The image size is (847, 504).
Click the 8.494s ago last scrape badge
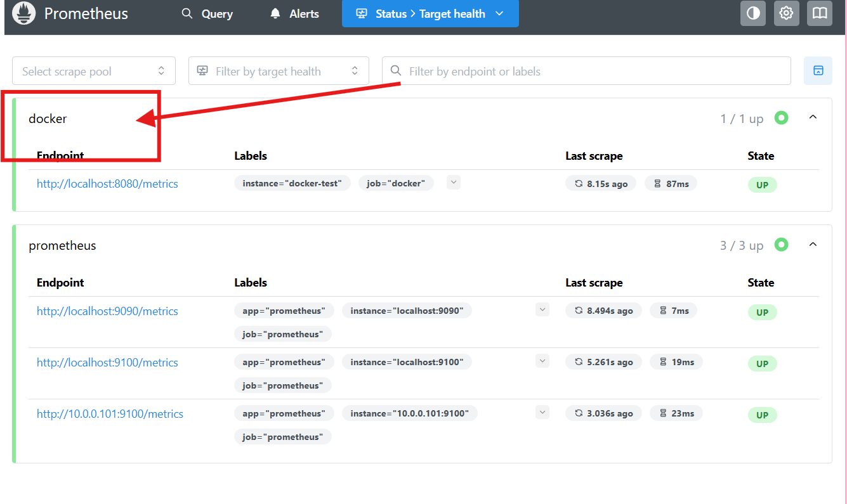(603, 311)
